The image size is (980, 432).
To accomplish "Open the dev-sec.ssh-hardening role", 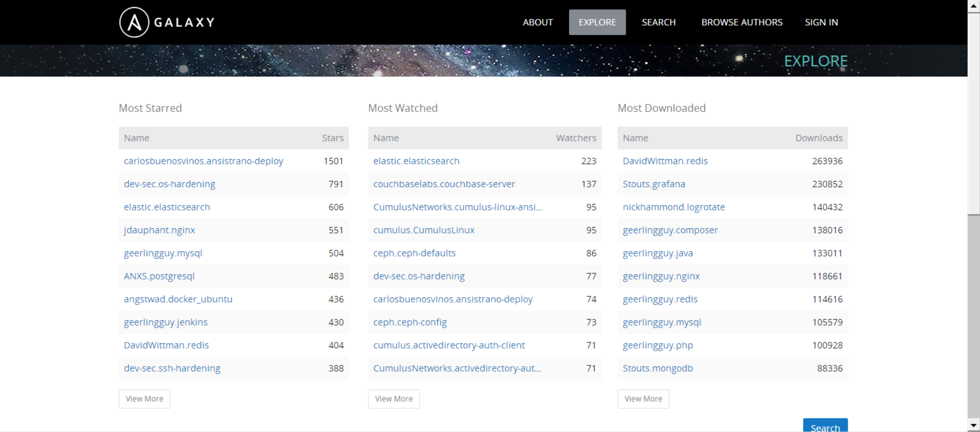I will [x=172, y=368].
